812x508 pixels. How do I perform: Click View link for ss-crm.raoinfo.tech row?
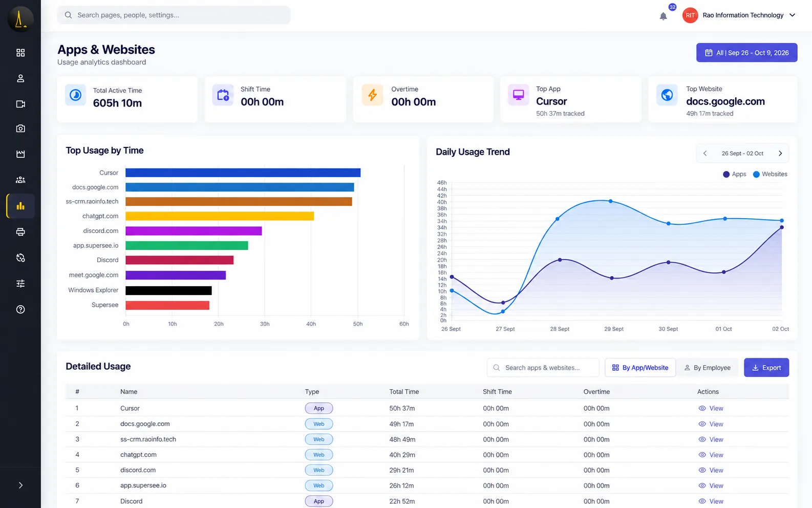(711, 439)
